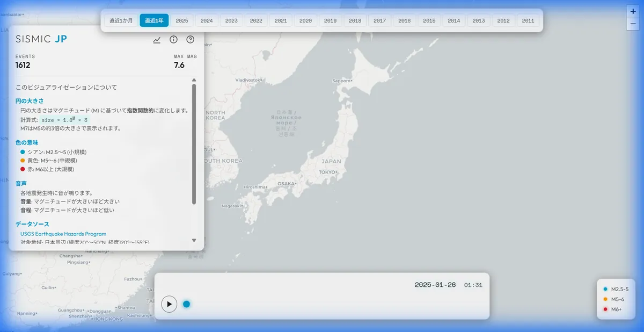Screen dimensions: 644x332
Task: Open USGS Earthquake Hazards Program link
Action: pos(63,234)
